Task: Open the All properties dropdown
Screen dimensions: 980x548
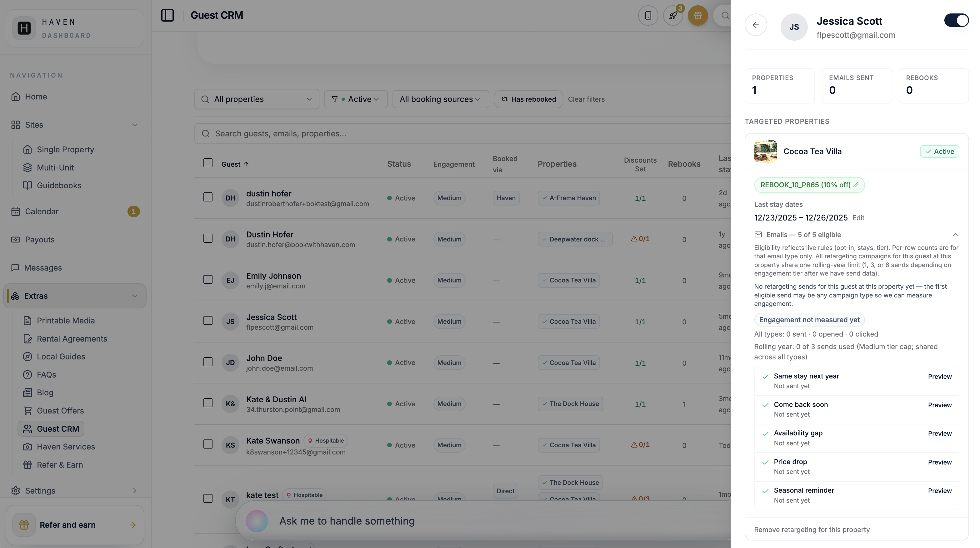Action: click(257, 99)
